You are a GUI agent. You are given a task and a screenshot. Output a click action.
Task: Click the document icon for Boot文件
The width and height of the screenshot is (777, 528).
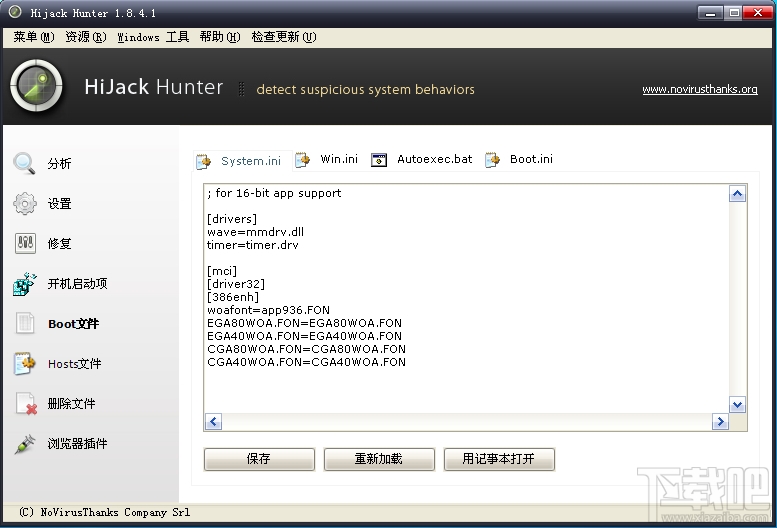25,323
